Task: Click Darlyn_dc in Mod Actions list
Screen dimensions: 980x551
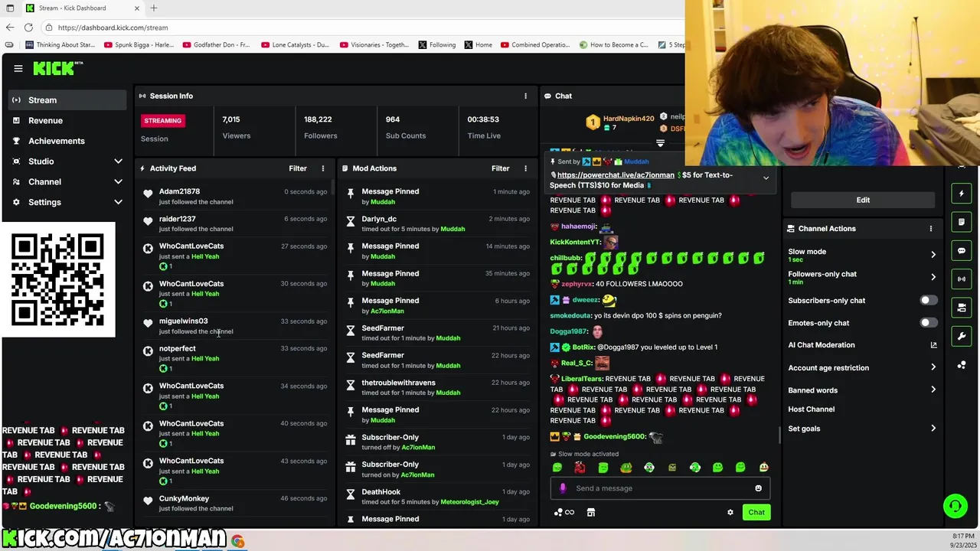Action: click(379, 219)
